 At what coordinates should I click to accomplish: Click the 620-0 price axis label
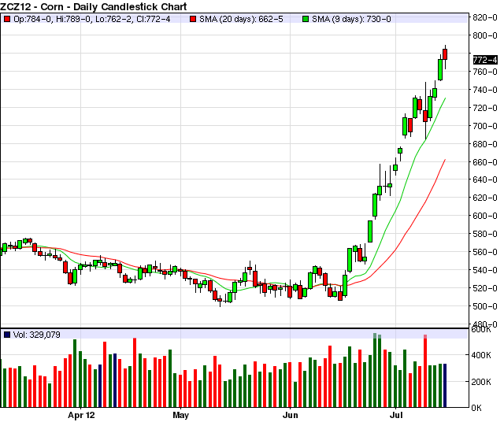tap(485, 198)
